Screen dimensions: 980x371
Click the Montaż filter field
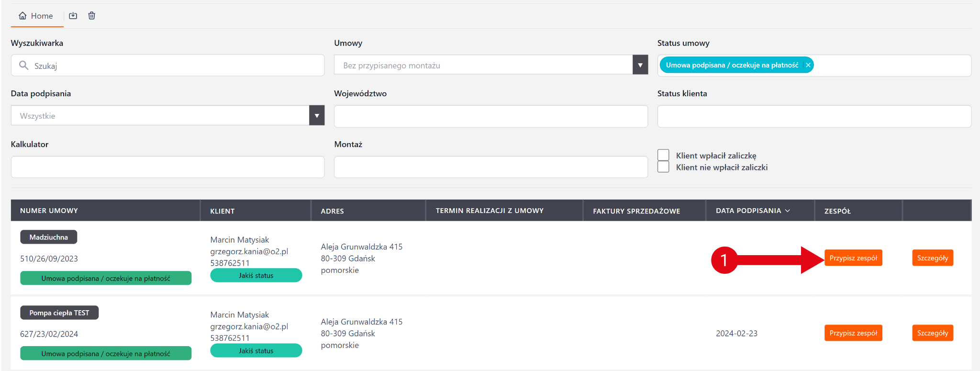pyautogui.click(x=490, y=167)
